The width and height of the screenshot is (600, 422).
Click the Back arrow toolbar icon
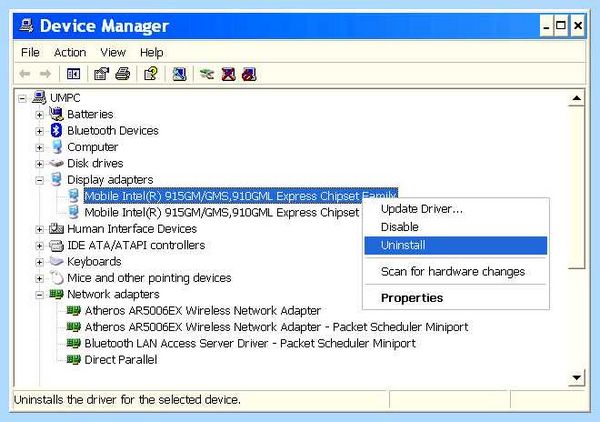pos(25,73)
